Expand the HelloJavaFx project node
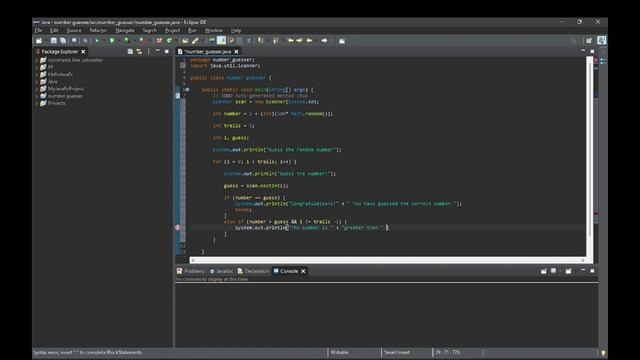Viewport: 640px width, 360px height. pyautogui.click(x=37, y=75)
